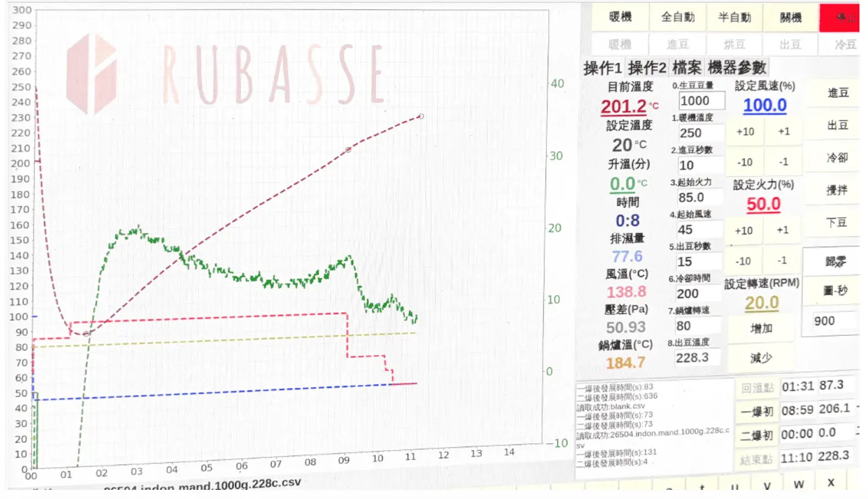868x499 pixels.
Task: Select the 184.7 鍋爐溫 reading
Action: pos(625,362)
